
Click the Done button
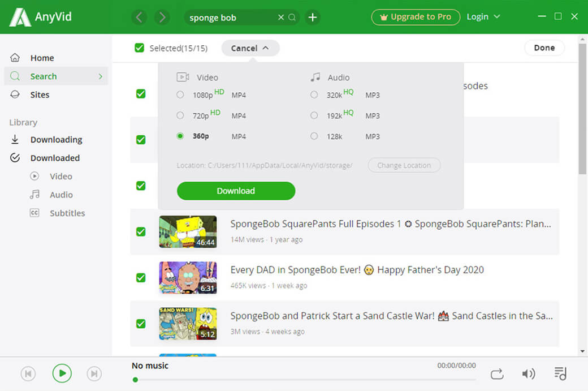(x=544, y=48)
